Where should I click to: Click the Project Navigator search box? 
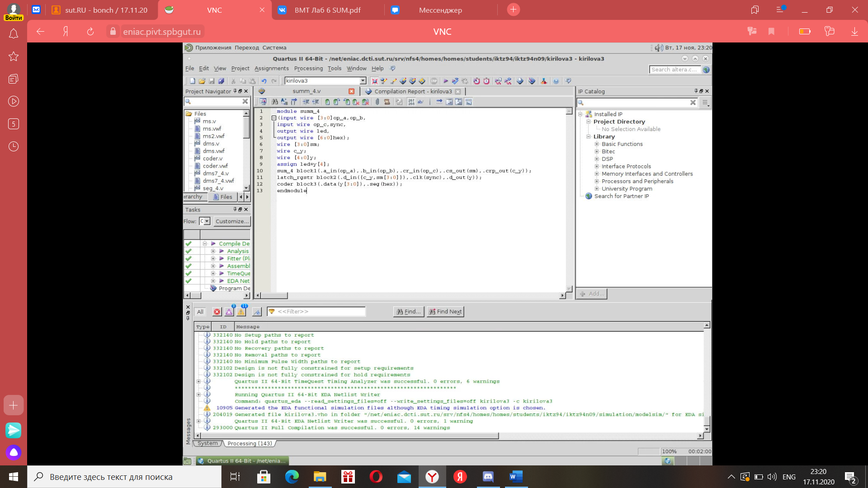tap(216, 102)
